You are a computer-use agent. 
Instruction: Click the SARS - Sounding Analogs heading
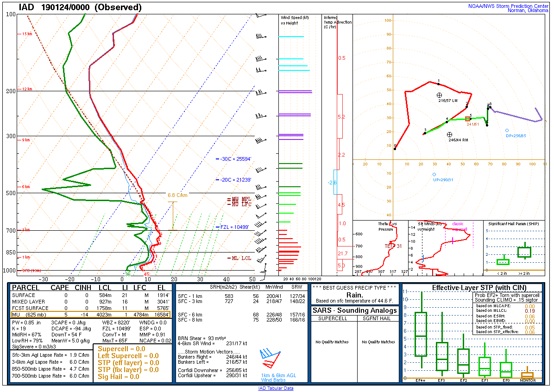tap(355, 310)
